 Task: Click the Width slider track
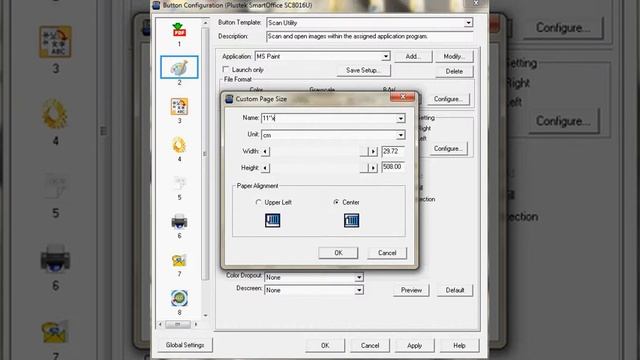pyautogui.click(x=319, y=151)
